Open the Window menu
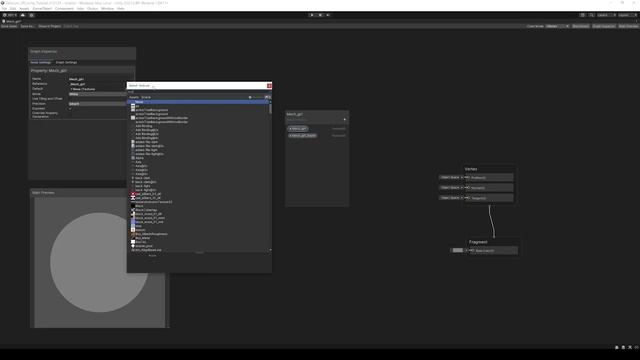Image resolution: width=640 pixels, height=360 pixels. [x=107, y=8]
